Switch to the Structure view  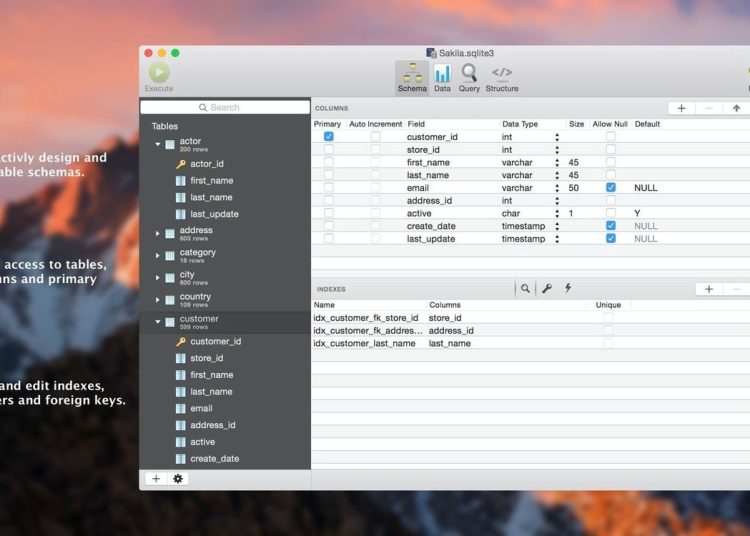tap(502, 76)
